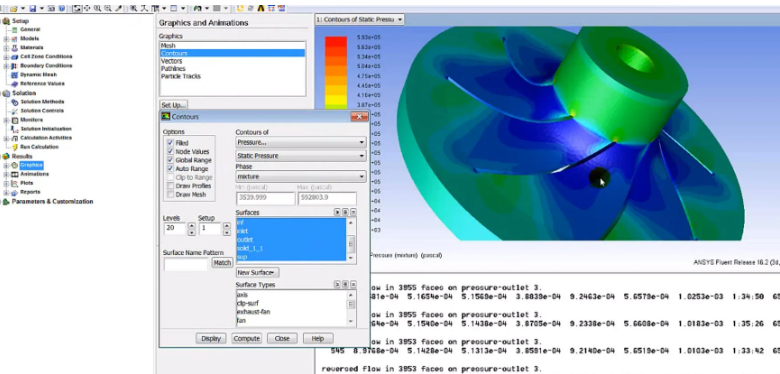The image size is (780, 374).
Task: Select the pan/translate view tool
Action: pos(87,8)
